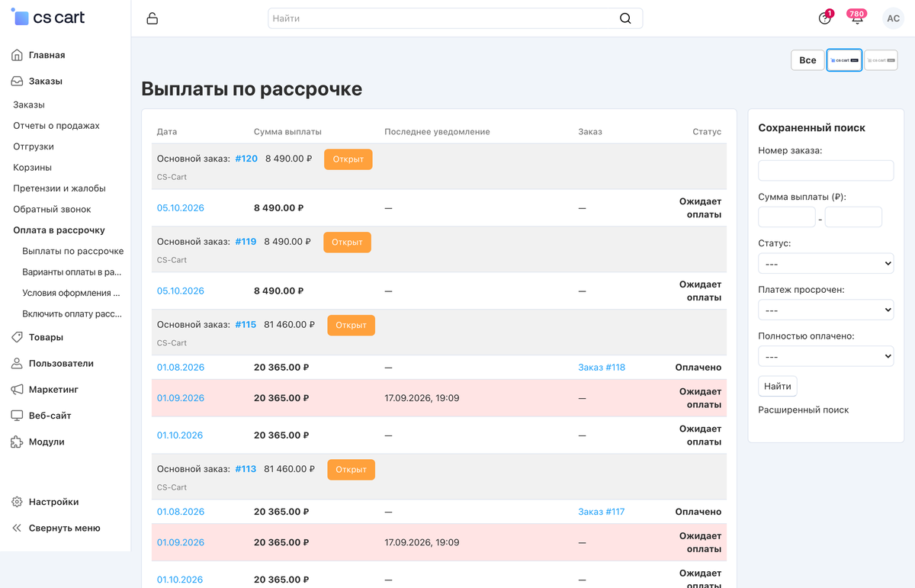The width and height of the screenshot is (915, 588).
Task: Open Обратный звонок
Action: 52,209
